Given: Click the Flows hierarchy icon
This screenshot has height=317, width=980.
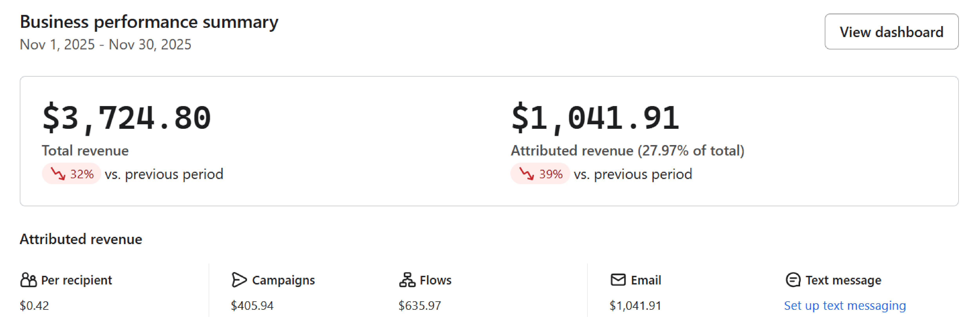Looking at the screenshot, I should pos(407,280).
